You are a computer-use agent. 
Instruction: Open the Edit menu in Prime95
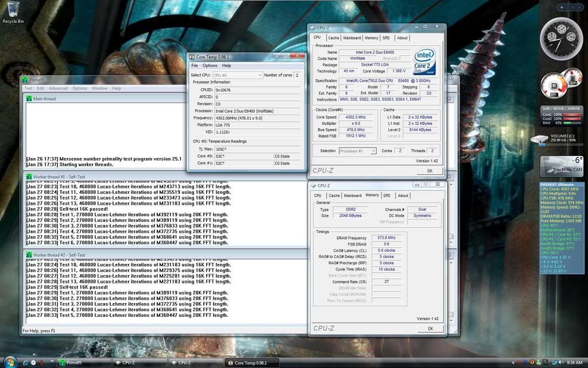click(41, 88)
